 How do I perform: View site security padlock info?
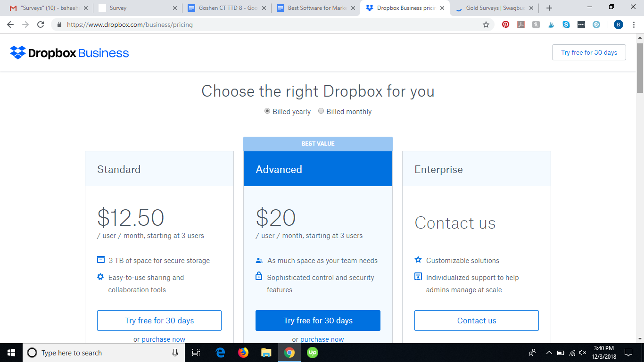coord(59,25)
